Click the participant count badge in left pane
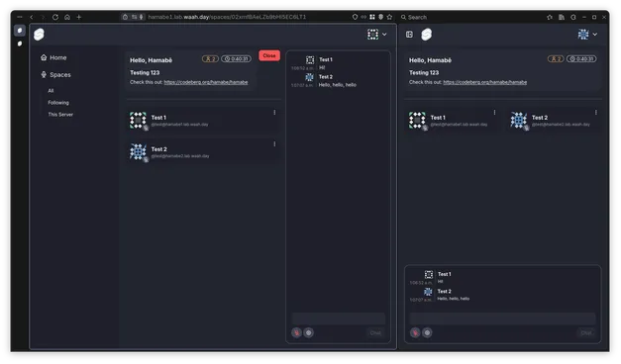Image resolution: width=621 pixels, height=364 pixels. tap(210, 59)
